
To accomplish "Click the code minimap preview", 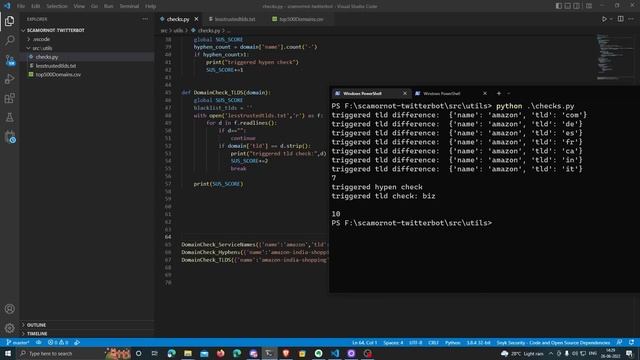I will [x=614, y=57].
